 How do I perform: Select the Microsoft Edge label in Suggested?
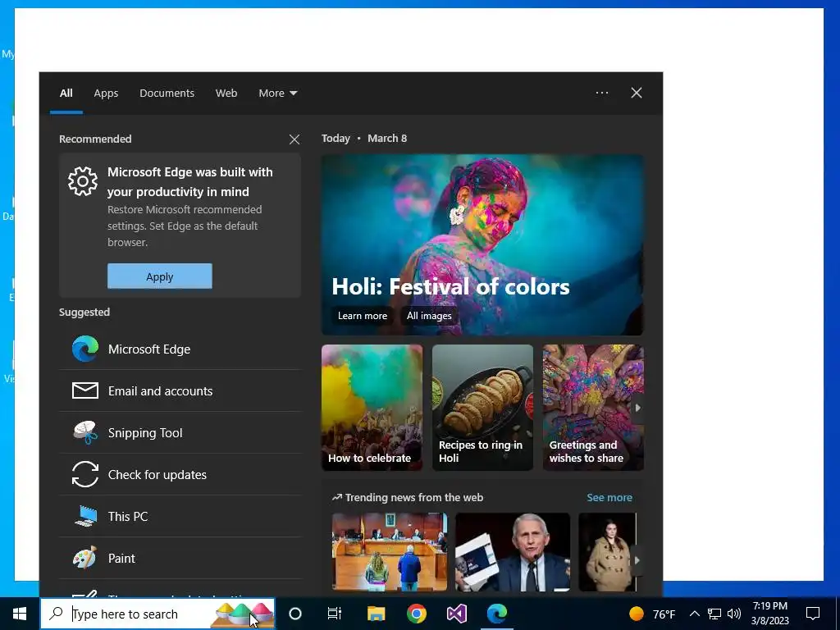(149, 349)
